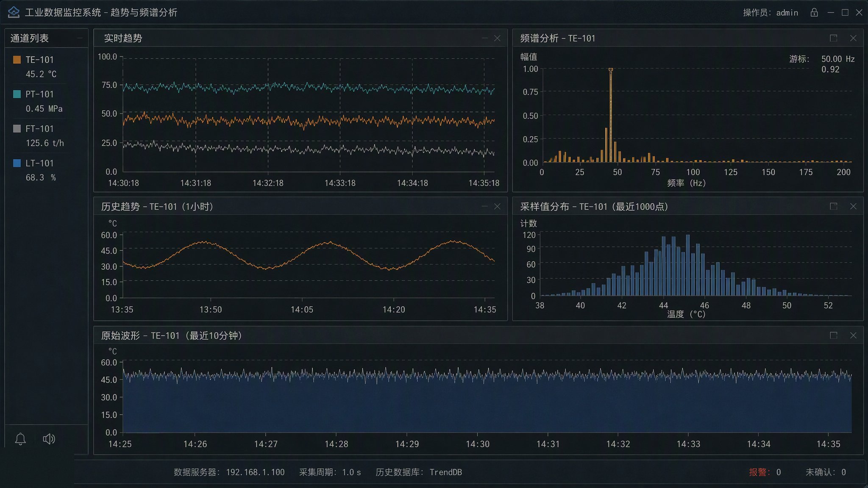Close the 历史趋势 panel
The width and height of the screenshot is (868, 488).
(498, 206)
